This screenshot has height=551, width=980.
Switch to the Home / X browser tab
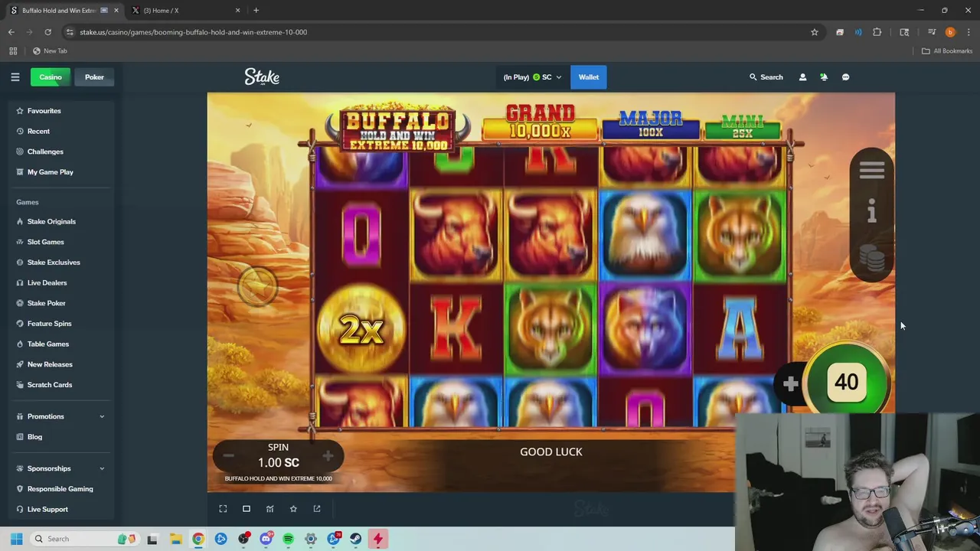[x=184, y=10]
